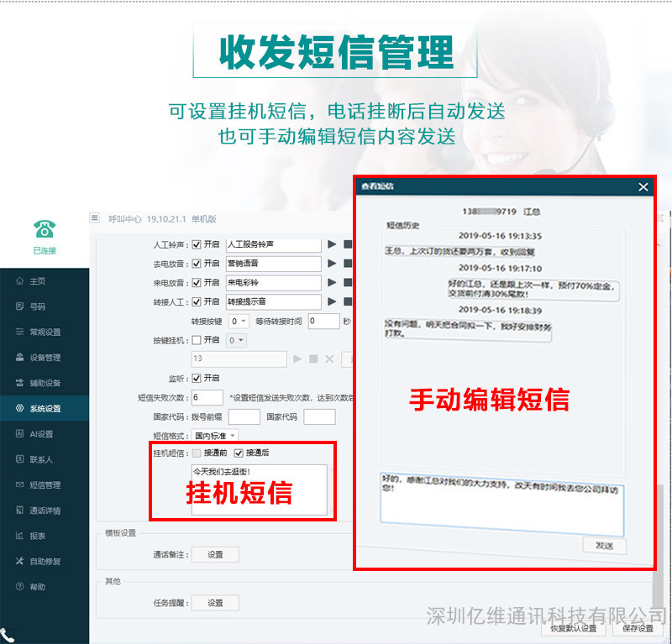The image size is (672, 644).
Task: Open 通话详情 in the sidebar
Action: point(45,510)
